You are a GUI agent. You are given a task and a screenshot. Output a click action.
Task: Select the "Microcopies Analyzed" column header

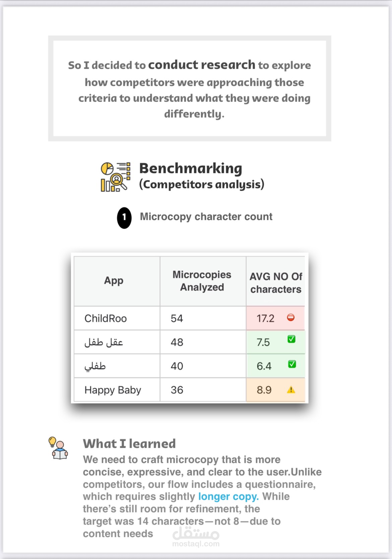tap(202, 281)
